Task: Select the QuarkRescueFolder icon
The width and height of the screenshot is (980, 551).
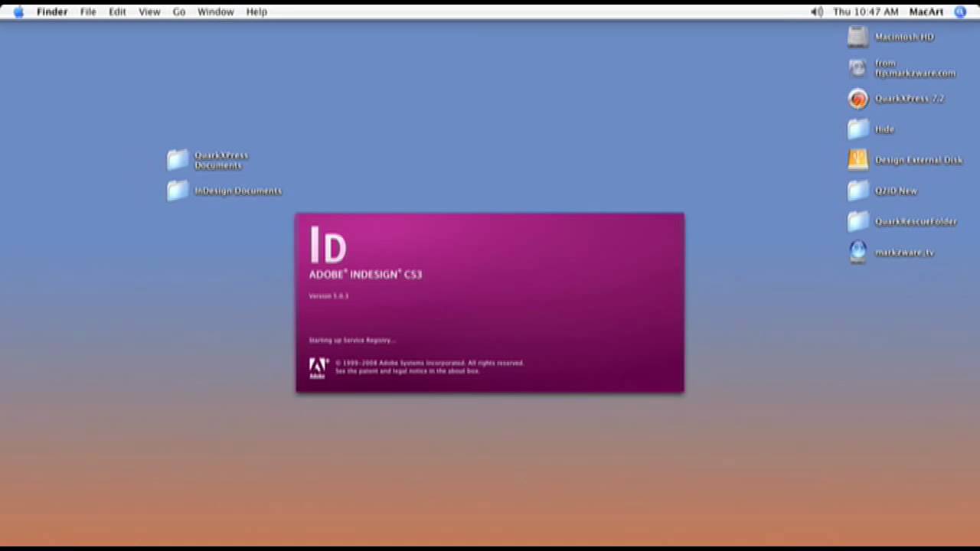Action: [x=858, y=221]
